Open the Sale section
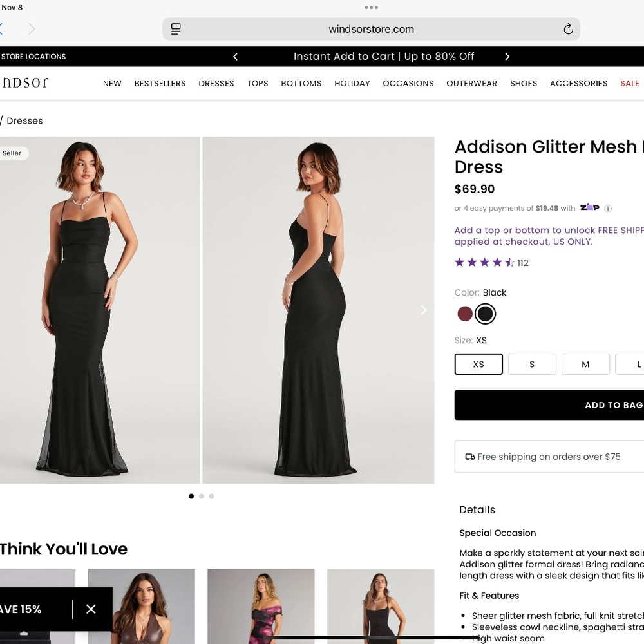Screen dimensions: 644x644 point(629,83)
